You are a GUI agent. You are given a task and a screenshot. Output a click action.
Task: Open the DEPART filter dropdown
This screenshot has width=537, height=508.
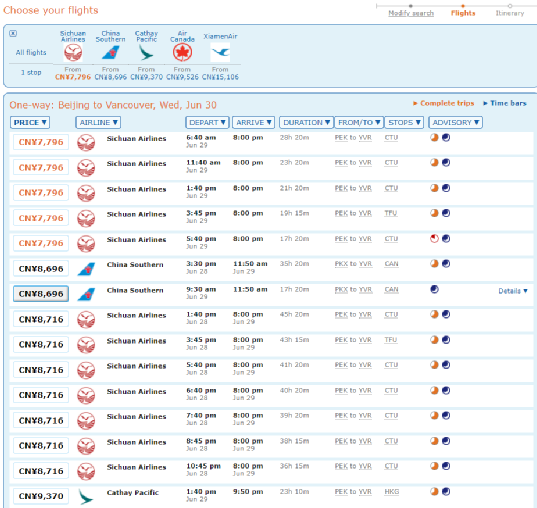tap(207, 122)
